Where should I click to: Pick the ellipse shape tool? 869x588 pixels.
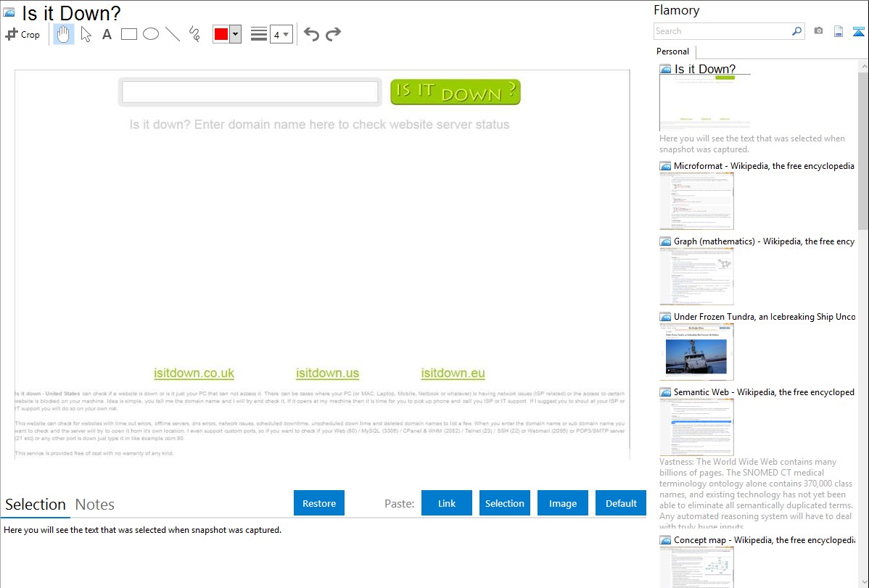point(150,34)
